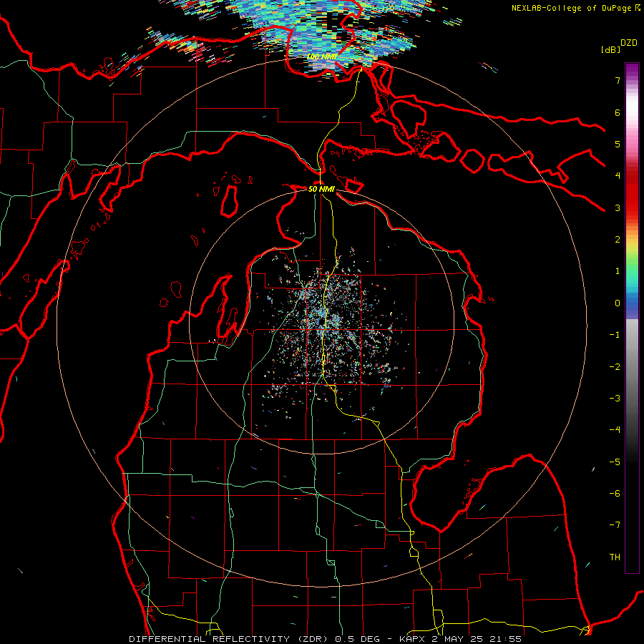The width and height of the screenshot is (644, 644).
Task: Click the [dB] units label
Action: (610, 49)
